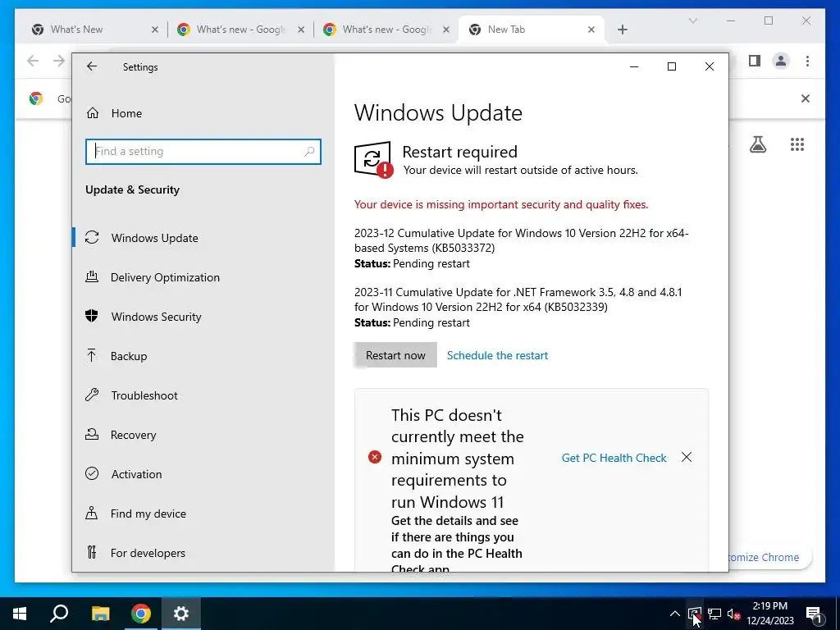Click Chrome icon on the taskbar
The image size is (840, 630).
(x=141, y=614)
